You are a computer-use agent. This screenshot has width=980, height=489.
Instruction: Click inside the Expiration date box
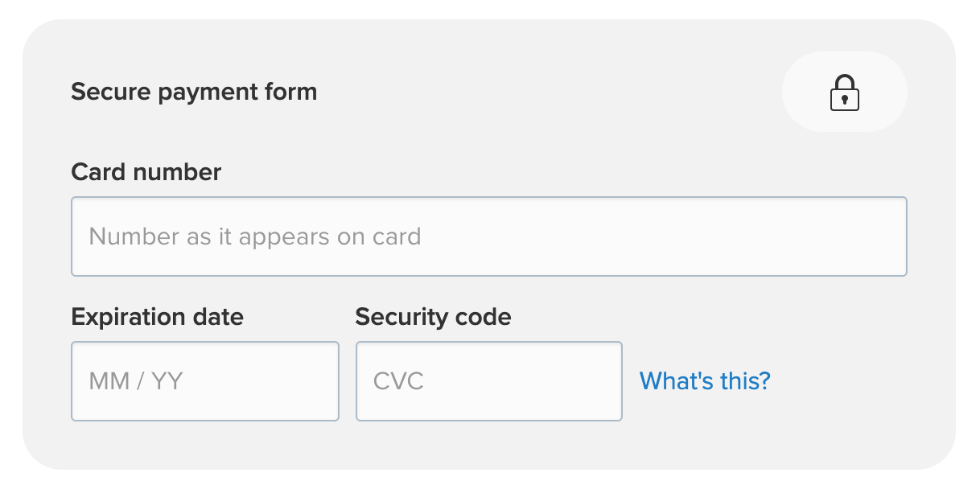pos(205,380)
